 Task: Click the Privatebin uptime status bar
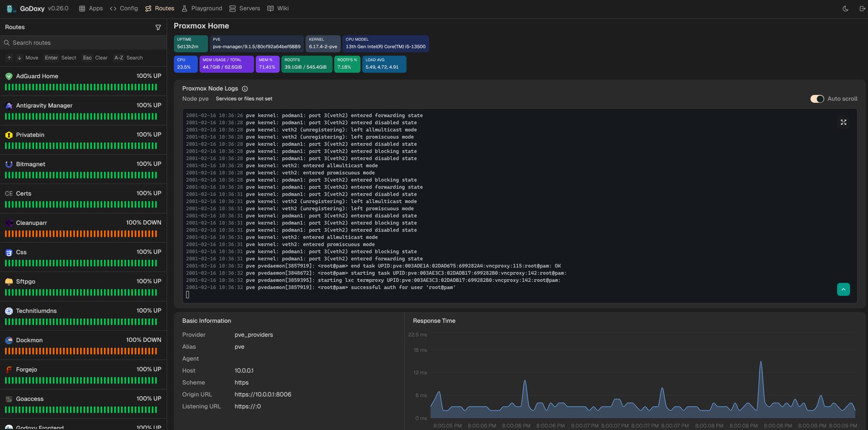[x=81, y=146]
